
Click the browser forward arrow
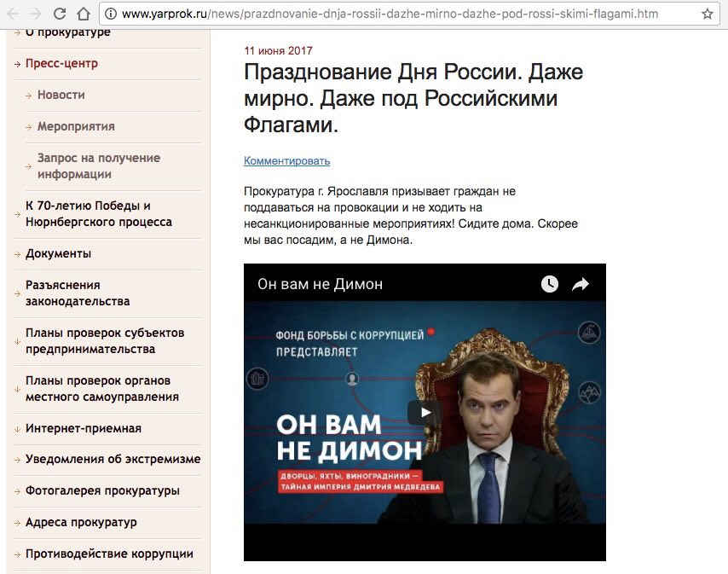[x=36, y=14]
